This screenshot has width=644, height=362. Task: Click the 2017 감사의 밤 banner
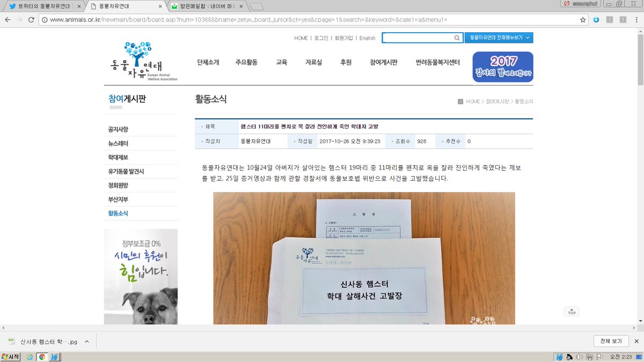click(x=502, y=67)
